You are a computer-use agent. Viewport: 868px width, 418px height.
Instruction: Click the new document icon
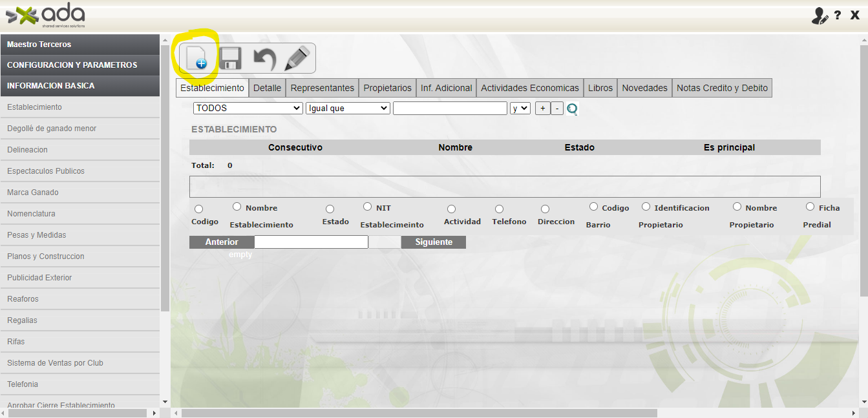click(196, 58)
